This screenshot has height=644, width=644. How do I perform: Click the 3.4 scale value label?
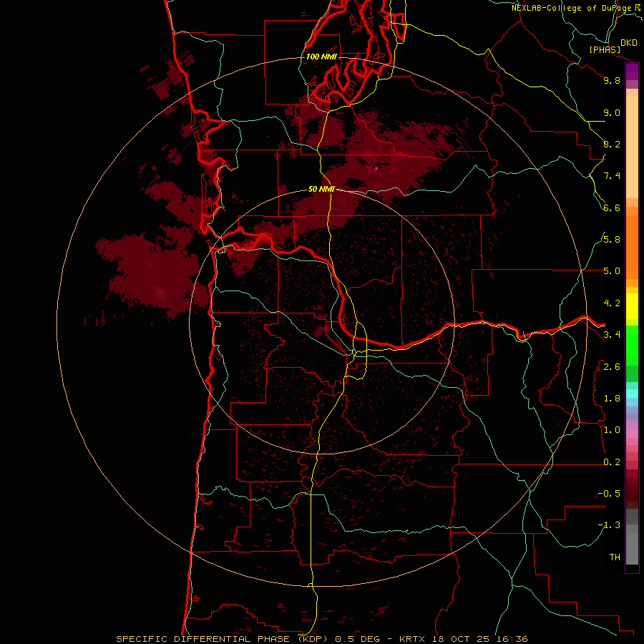click(612, 335)
